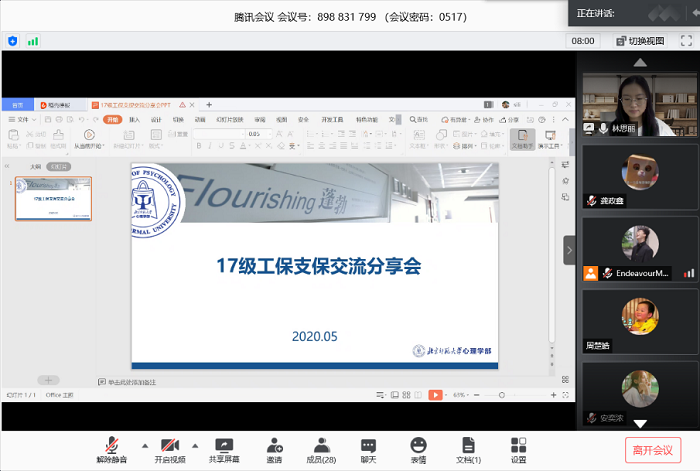This screenshot has height=471, width=700.
Task: Turn on camera with 开启视频
Action: click(169, 449)
